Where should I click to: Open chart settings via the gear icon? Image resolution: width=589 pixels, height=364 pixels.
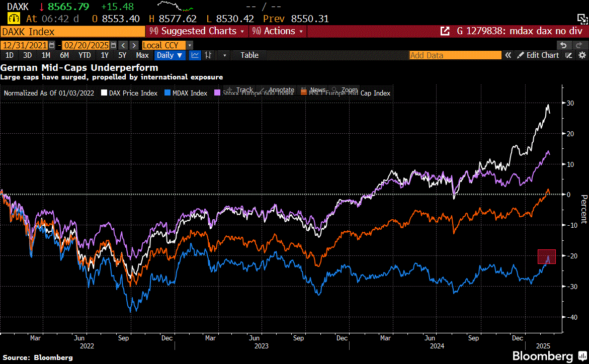coord(582,55)
